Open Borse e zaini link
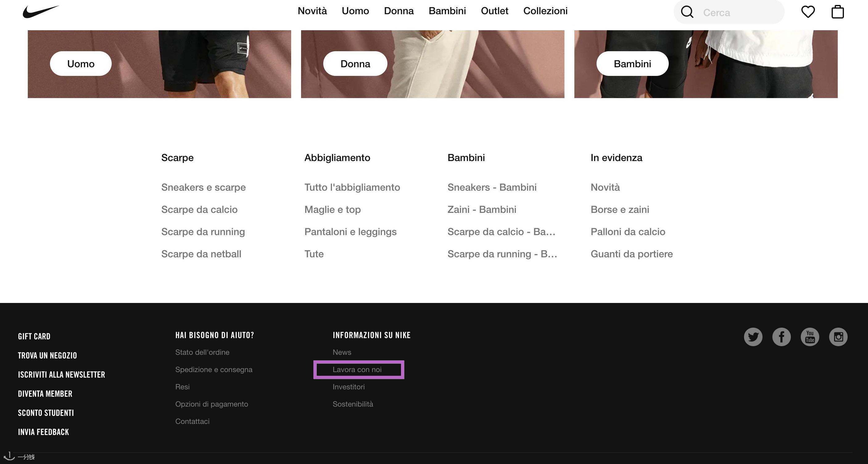Viewport: 868px width, 464px height. tap(620, 209)
